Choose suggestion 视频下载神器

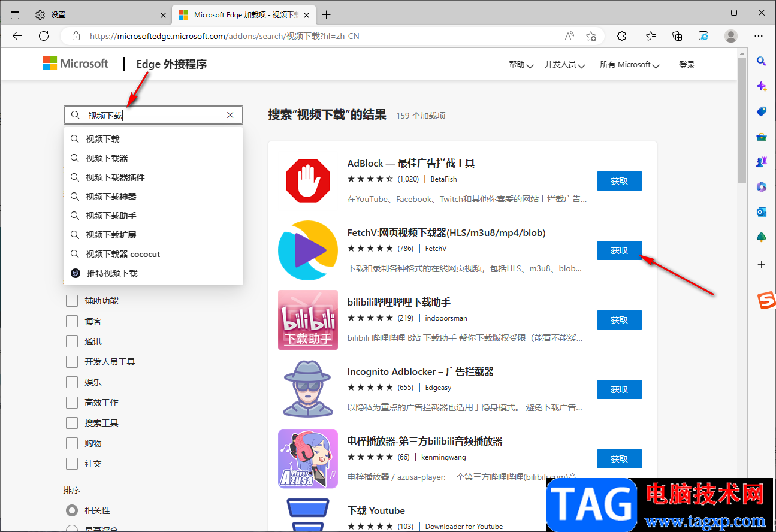(153, 197)
